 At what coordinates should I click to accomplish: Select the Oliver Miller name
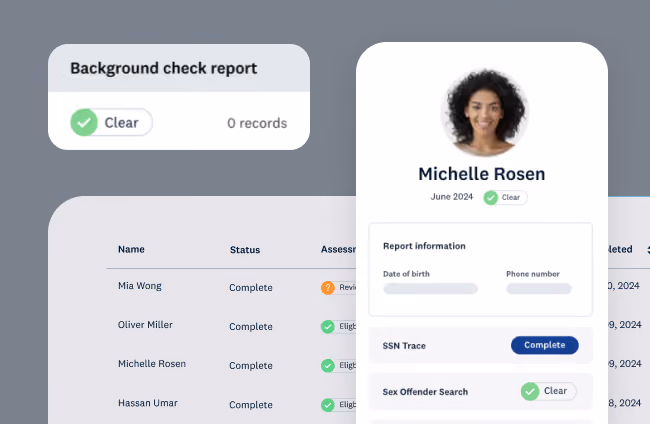(x=145, y=325)
